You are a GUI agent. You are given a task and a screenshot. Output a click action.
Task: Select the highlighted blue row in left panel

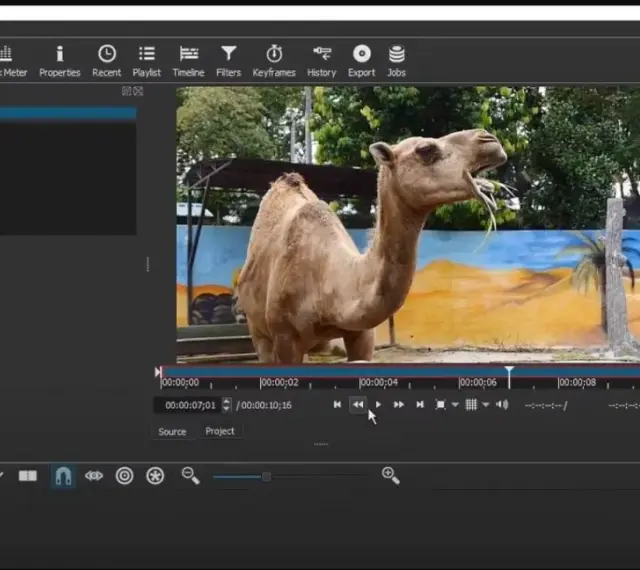click(68, 113)
